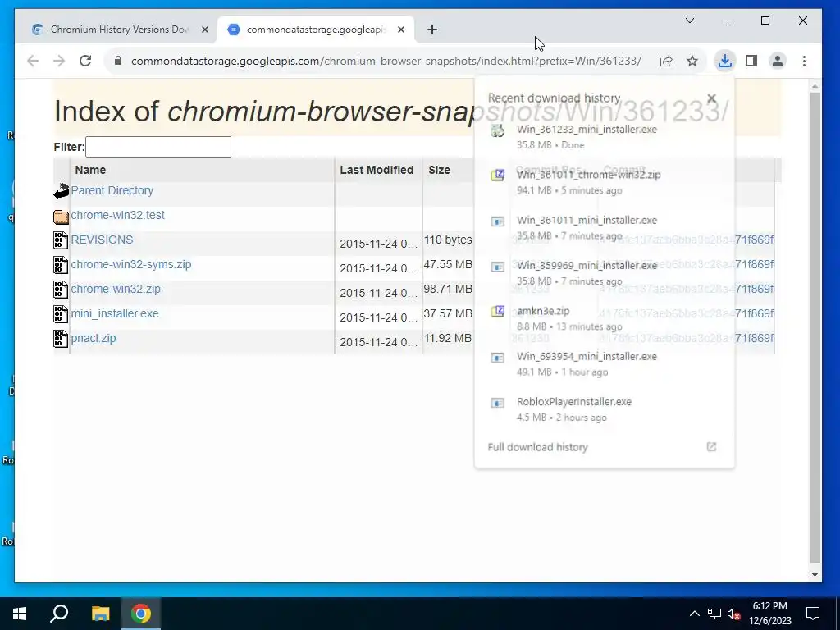Open the REVISIONS file link
Image resolution: width=840 pixels, height=630 pixels.
tap(102, 240)
